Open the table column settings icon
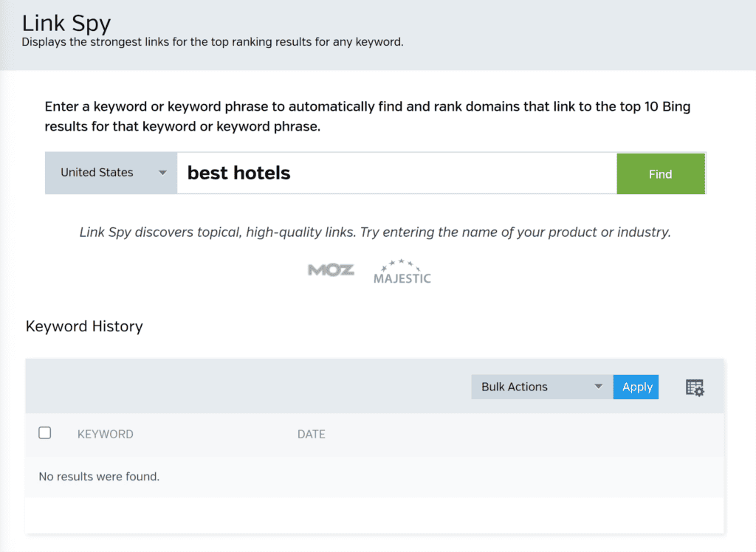The height and width of the screenshot is (552, 756). [695, 387]
